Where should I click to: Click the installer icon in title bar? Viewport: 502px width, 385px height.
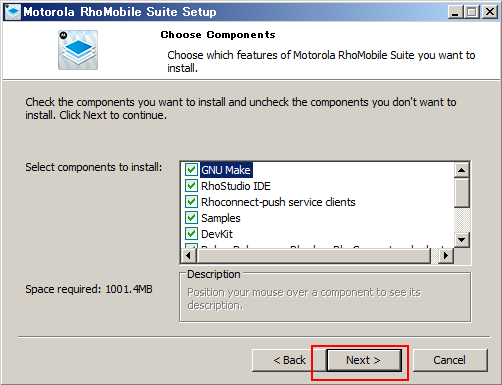(x=13, y=12)
